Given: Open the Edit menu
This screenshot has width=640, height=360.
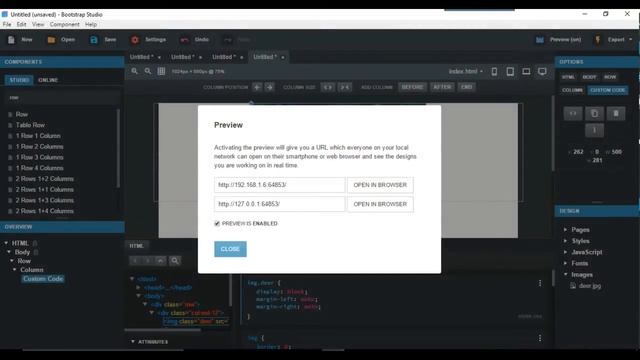Looking at the screenshot, I should (x=21, y=24).
